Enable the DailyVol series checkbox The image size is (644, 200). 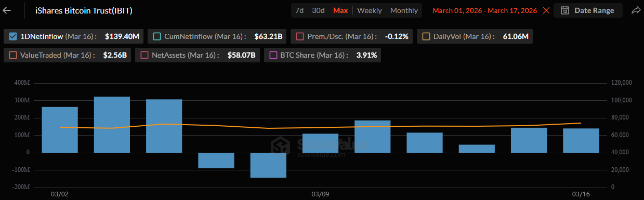point(426,36)
